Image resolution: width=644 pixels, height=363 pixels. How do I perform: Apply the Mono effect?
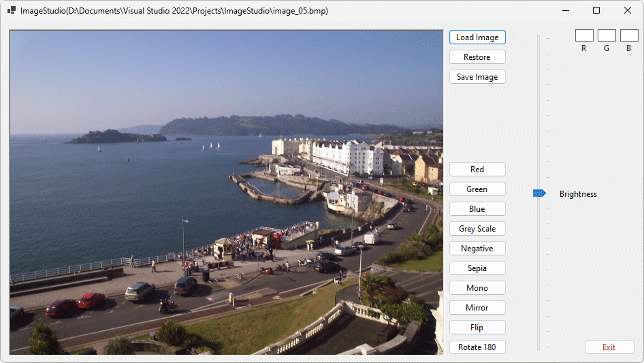477,288
